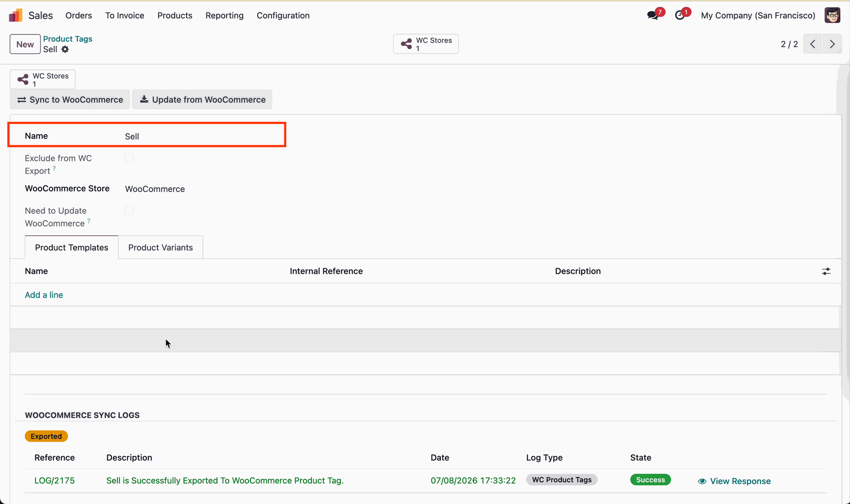The height and width of the screenshot is (504, 850).
Task: Click View Response for LOG/2175
Action: pyautogui.click(x=734, y=481)
